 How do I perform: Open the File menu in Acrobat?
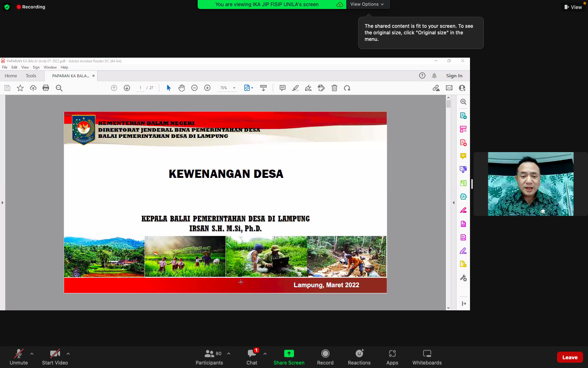[x=4, y=67]
